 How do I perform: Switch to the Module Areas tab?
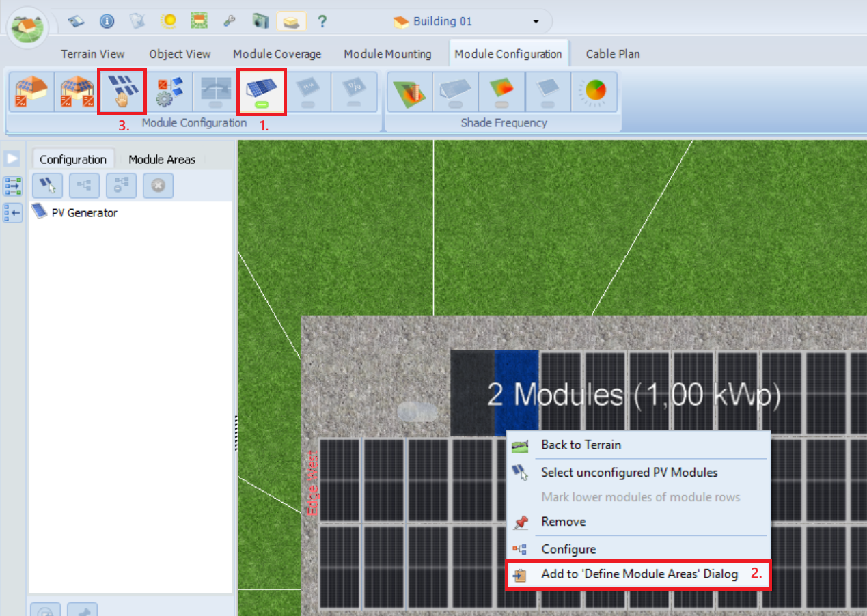pyautogui.click(x=162, y=159)
